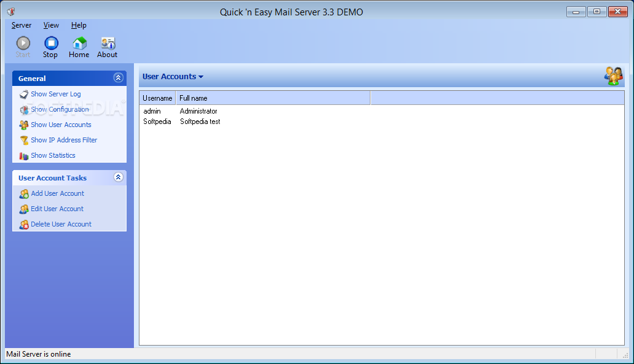
Task: Click the Show Server Log notepad icon
Action: tap(24, 94)
